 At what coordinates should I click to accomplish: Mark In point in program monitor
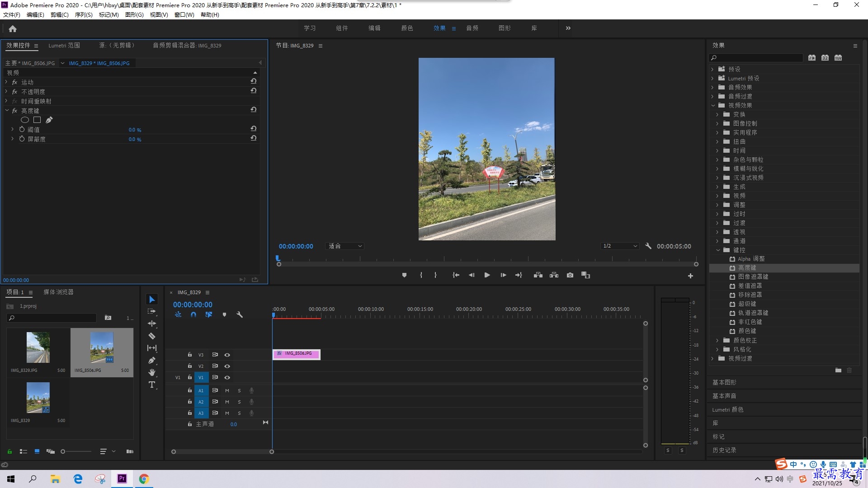tap(421, 275)
